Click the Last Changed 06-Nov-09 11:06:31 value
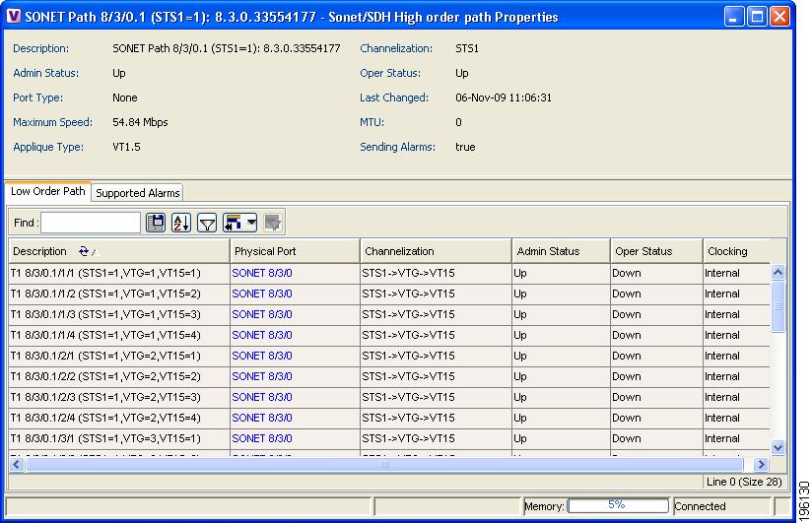 [504, 98]
